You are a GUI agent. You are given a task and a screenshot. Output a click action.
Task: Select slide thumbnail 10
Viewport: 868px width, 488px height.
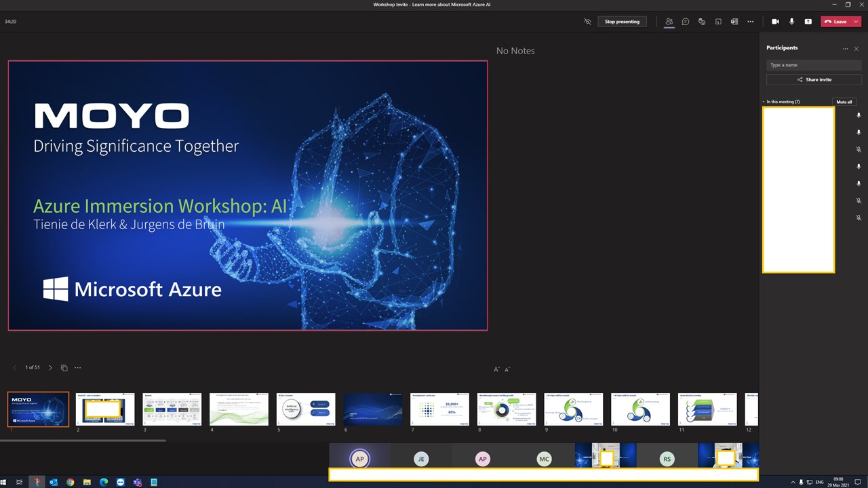tap(640, 409)
